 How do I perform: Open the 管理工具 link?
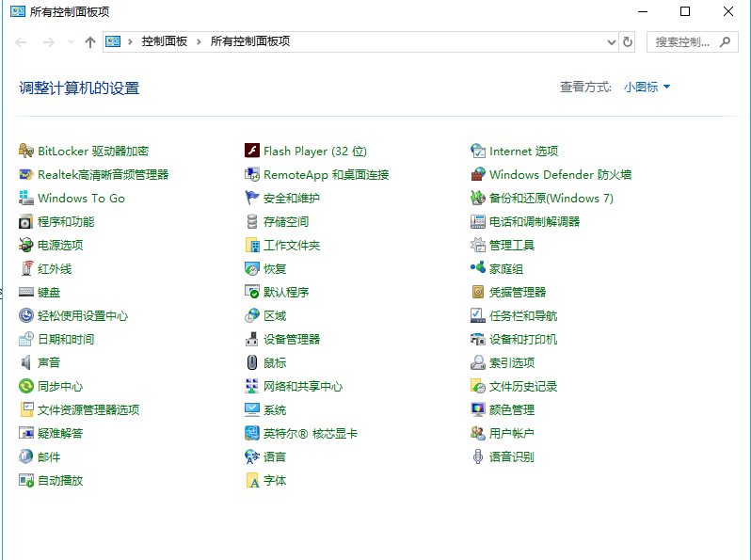click(x=512, y=245)
